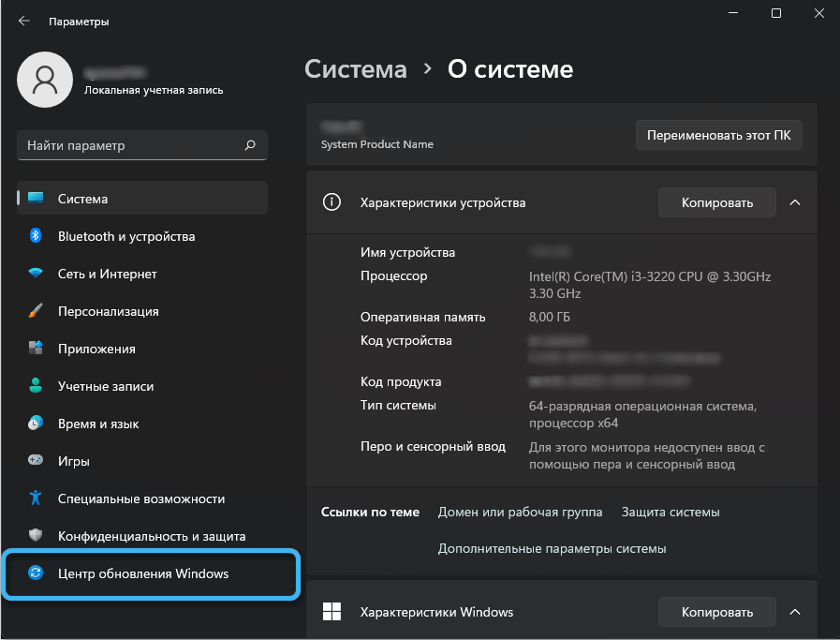Click the Учетные записи person icon
Screen dimensions: 840x640
pyautogui.click(x=36, y=386)
